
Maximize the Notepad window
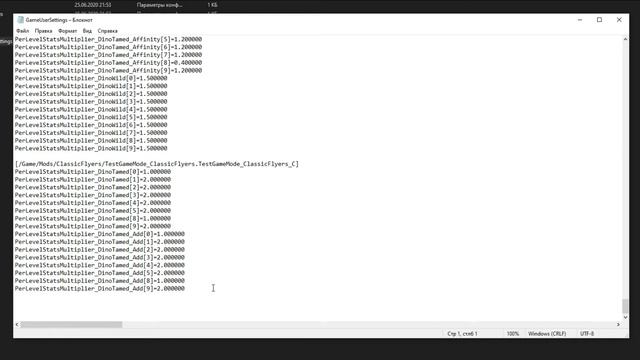(x=599, y=20)
